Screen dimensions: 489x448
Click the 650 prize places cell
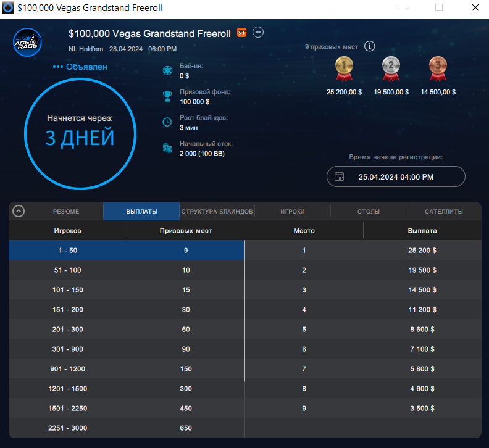[x=186, y=428]
